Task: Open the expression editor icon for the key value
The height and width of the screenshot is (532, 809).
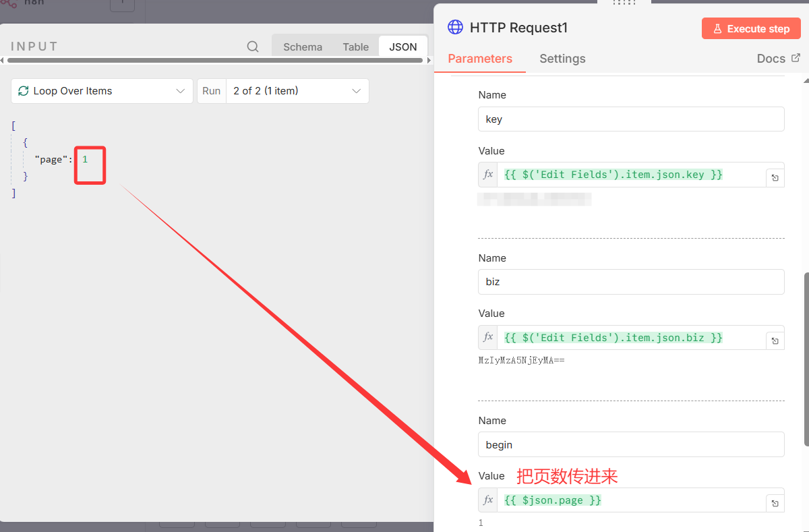Action: point(775,176)
